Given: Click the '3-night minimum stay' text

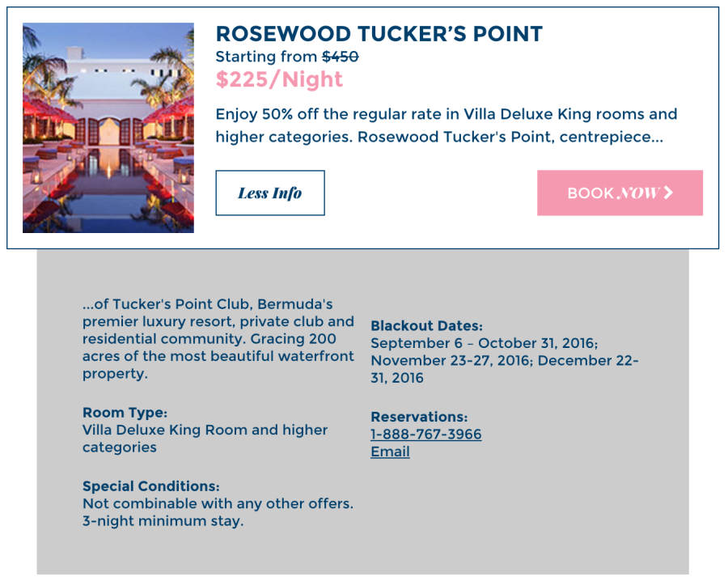Looking at the screenshot, I should click(163, 521).
